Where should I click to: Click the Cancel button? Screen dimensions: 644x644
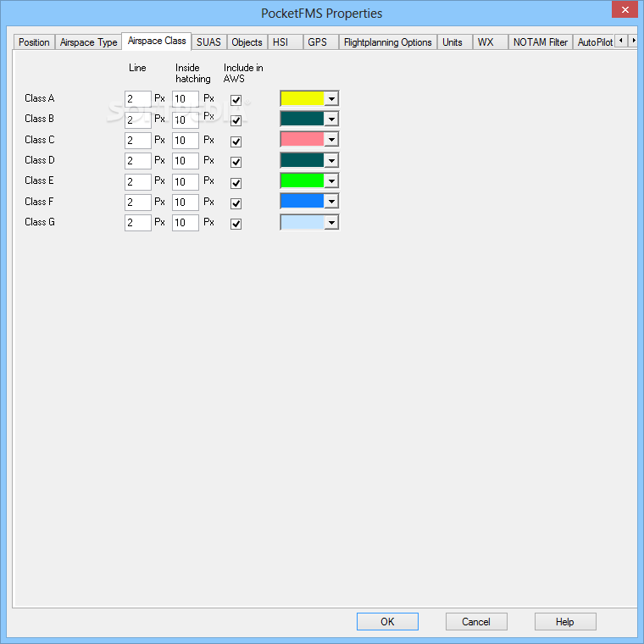(476, 621)
